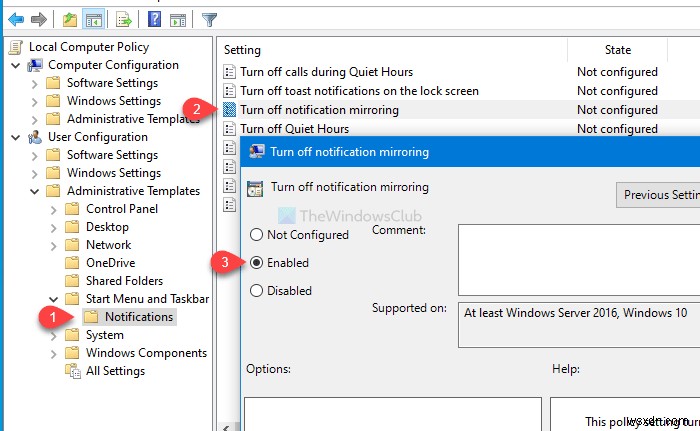Screen dimensions: 700x431
Task: Click the All Settings folder icon
Action: click(x=72, y=371)
